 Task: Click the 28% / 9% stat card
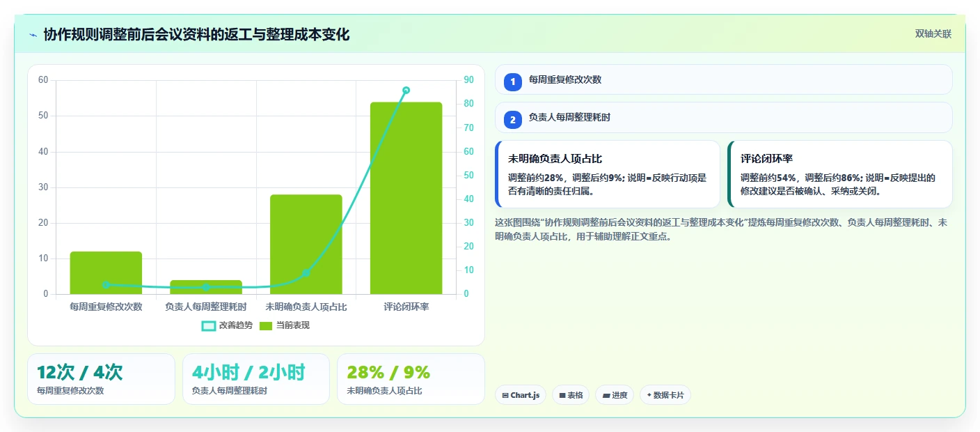coord(411,379)
